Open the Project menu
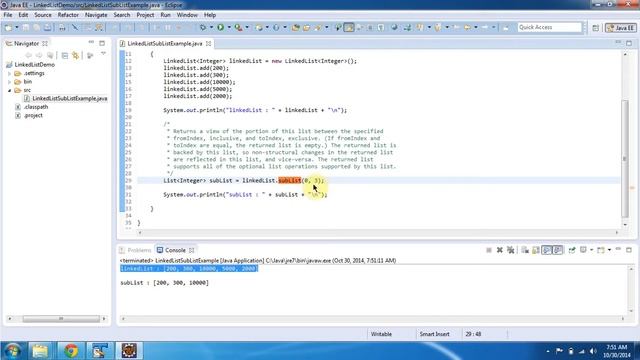 coord(145,15)
